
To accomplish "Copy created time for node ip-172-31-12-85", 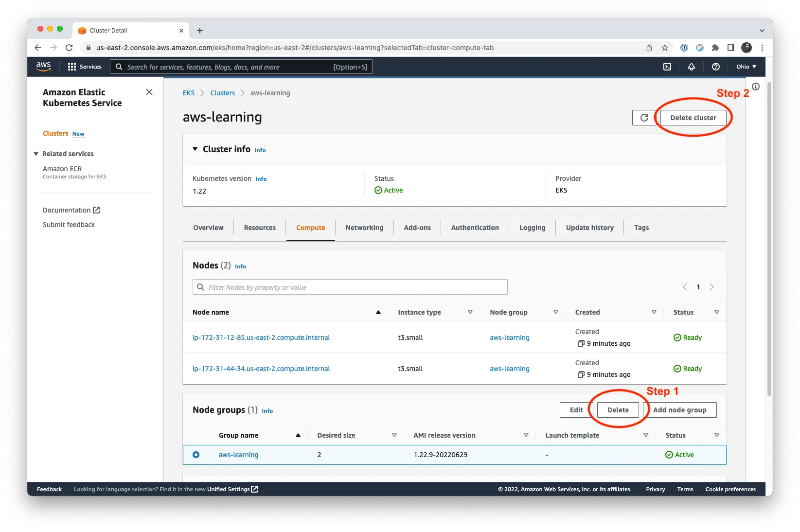I will point(581,343).
